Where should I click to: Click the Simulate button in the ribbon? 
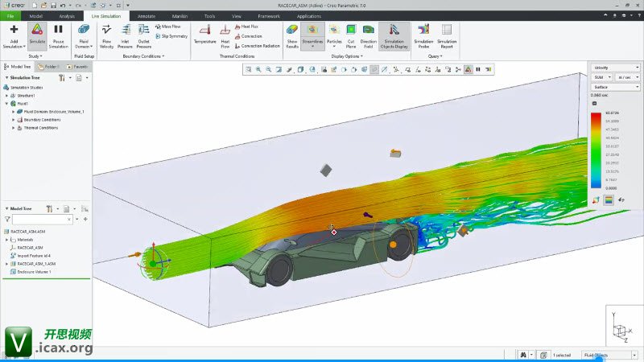37,36
